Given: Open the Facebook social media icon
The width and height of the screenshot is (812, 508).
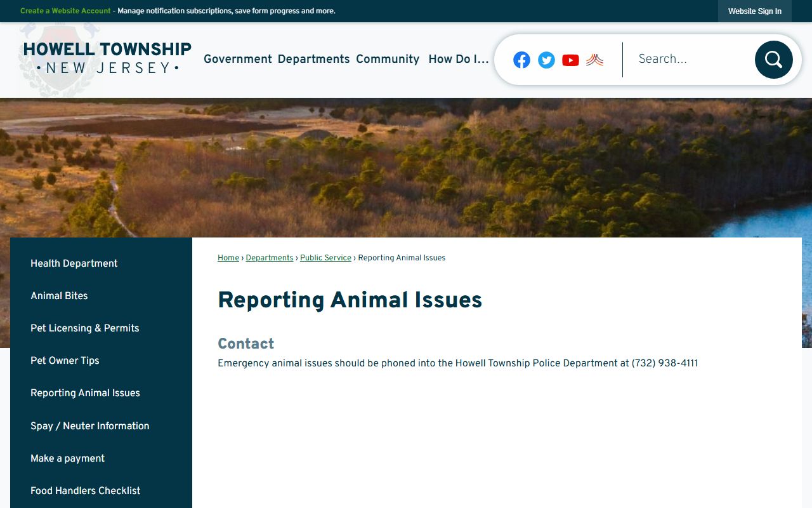Looking at the screenshot, I should (521, 60).
